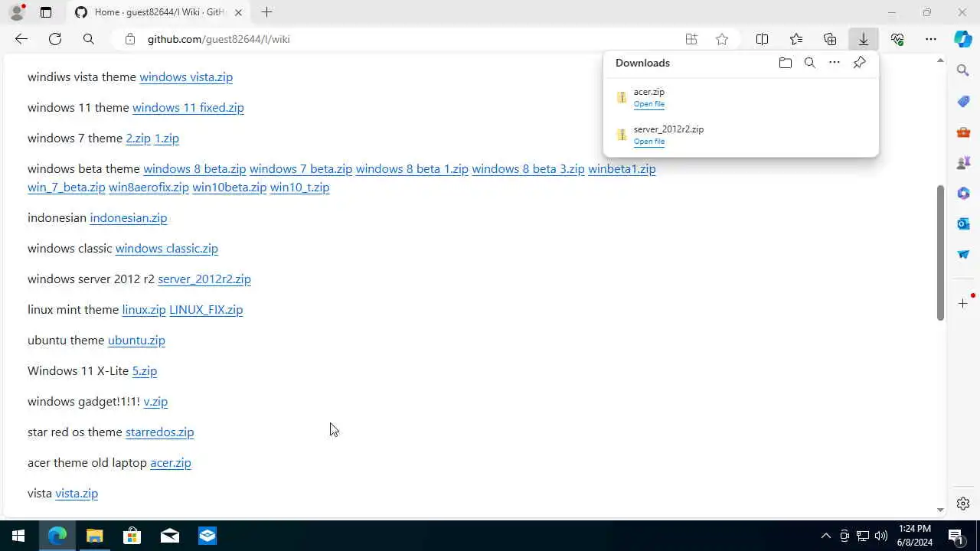Open sidebar settings gear icon
980x551 pixels.
pos(963,504)
